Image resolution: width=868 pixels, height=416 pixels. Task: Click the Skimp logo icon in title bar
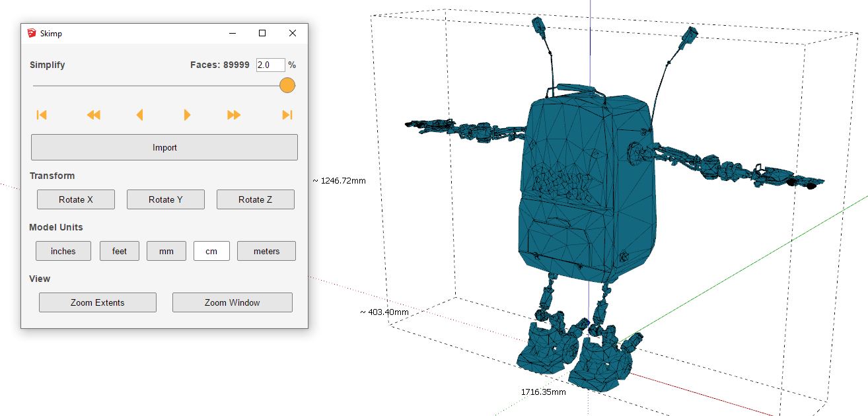(x=32, y=33)
